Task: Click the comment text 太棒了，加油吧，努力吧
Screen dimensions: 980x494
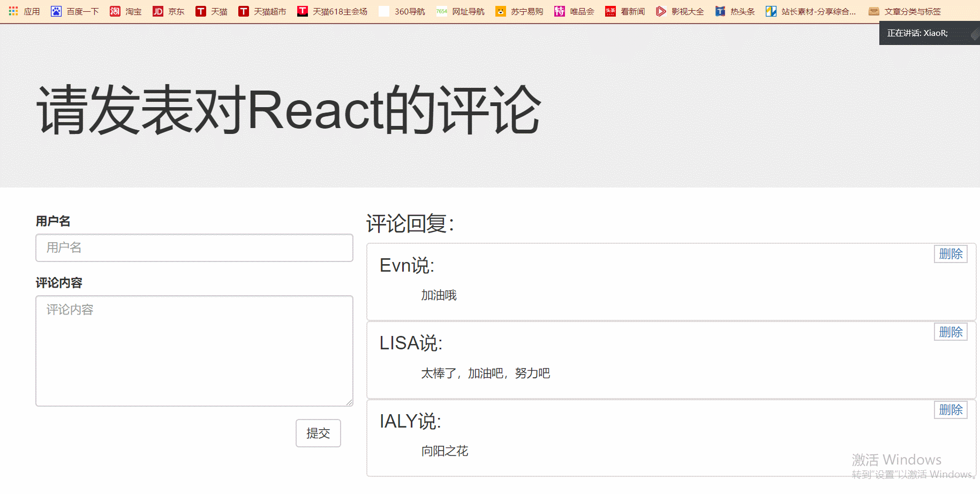Action: 485,373
